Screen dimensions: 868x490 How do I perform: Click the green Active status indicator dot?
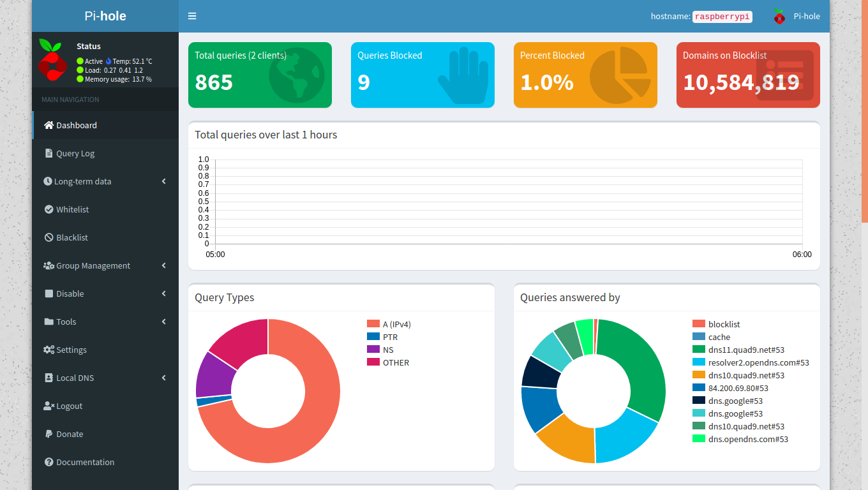[80, 61]
